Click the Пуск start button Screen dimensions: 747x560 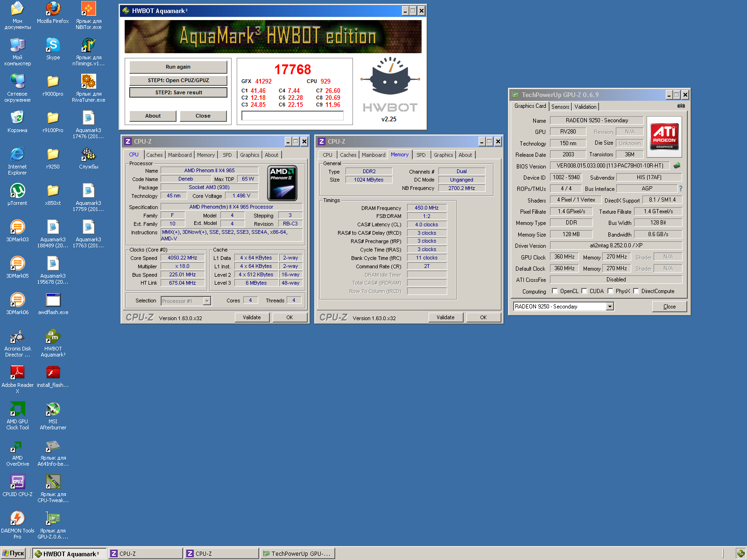[13, 553]
